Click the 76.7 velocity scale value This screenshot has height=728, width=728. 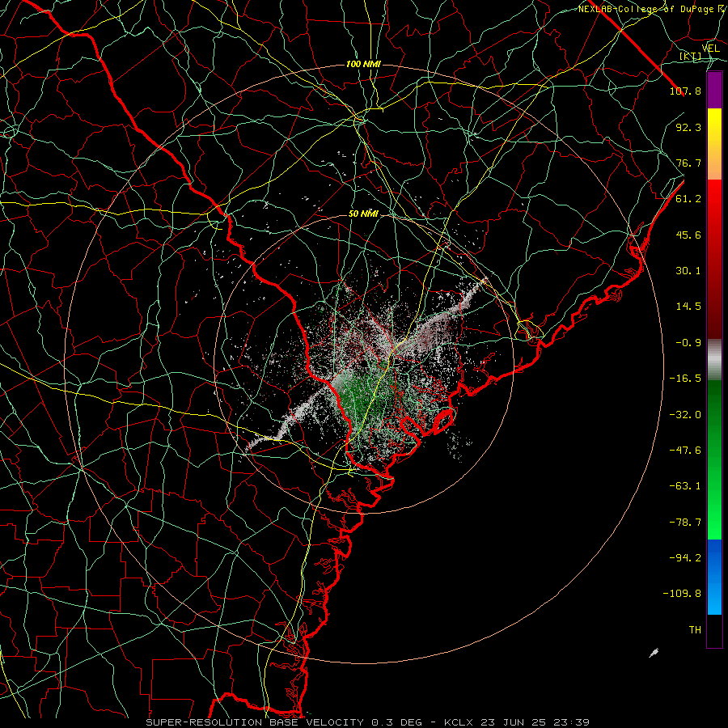(x=688, y=163)
